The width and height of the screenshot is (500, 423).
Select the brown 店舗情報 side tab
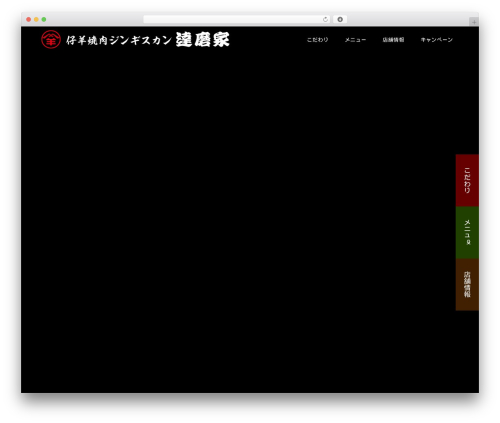point(467,285)
